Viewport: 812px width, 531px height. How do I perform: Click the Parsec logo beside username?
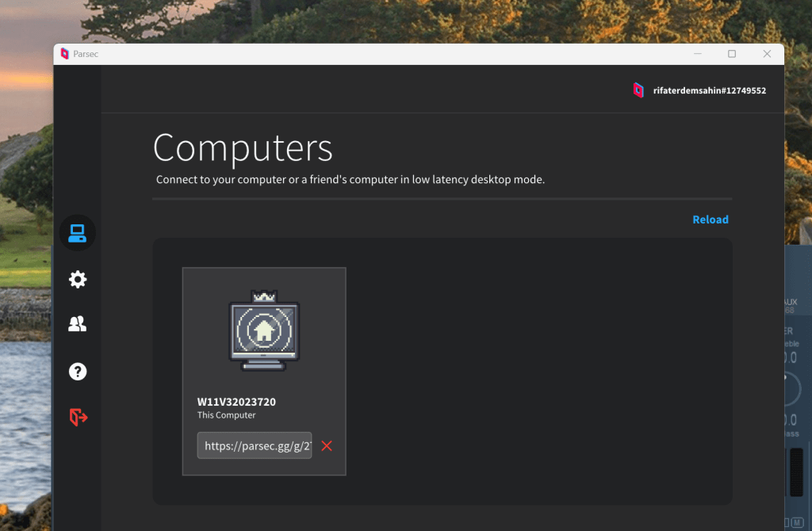pos(638,90)
